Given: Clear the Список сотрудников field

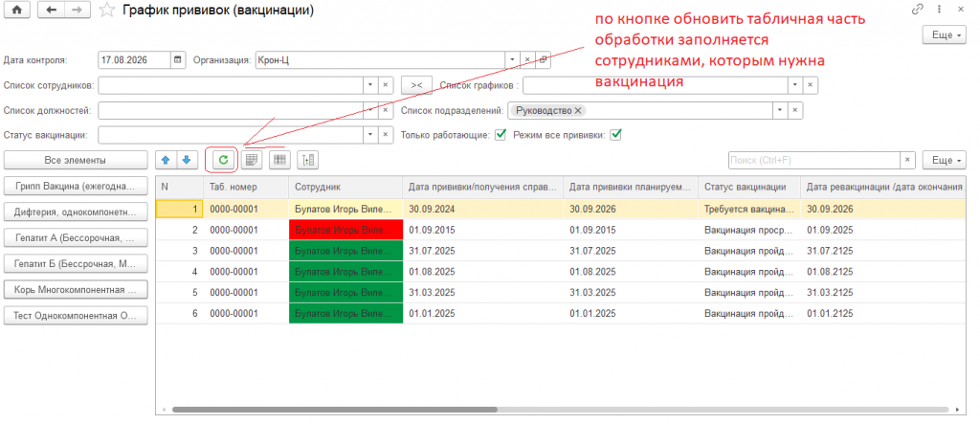Looking at the screenshot, I should pyautogui.click(x=385, y=85).
